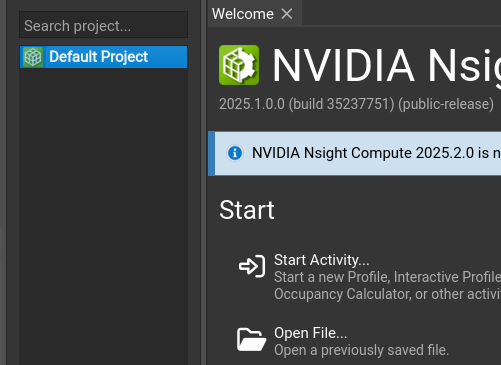Click the Open File folder icon
The height and width of the screenshot is (365, 501).
click(251, 339)
